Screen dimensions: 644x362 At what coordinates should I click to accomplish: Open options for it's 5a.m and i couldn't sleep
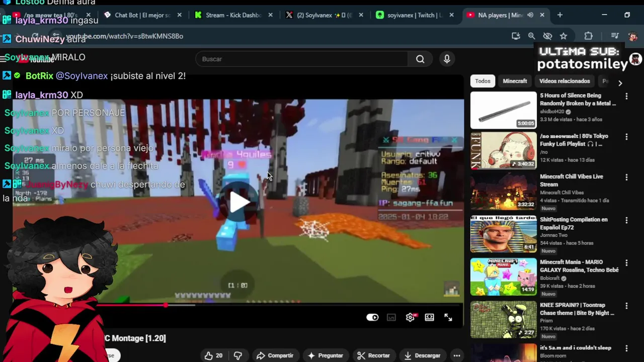(626, 348)
